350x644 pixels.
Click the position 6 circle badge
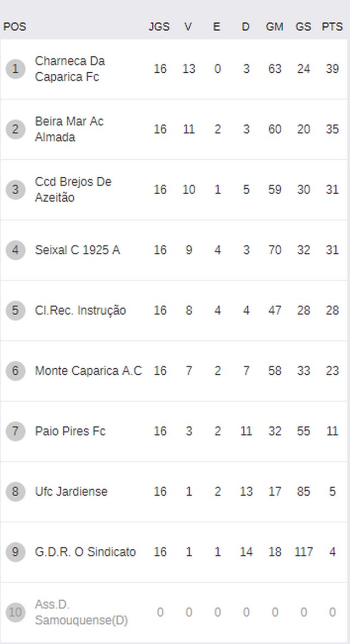pos(16,371)
